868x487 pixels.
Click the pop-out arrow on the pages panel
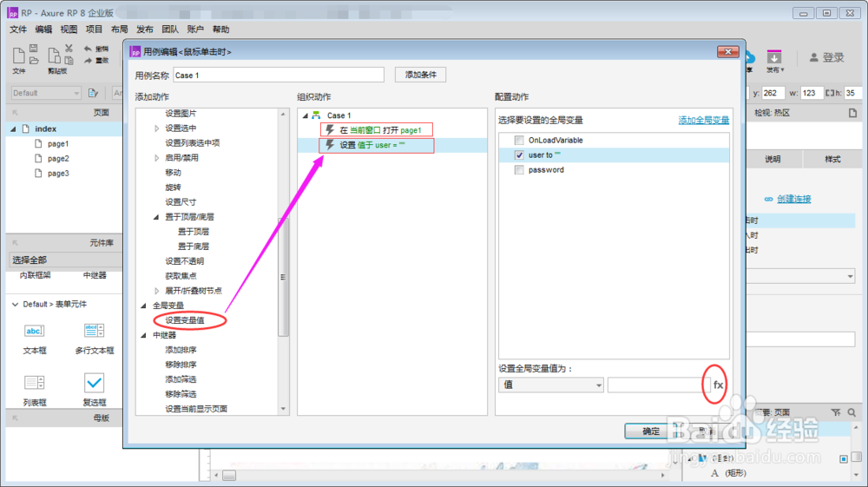click(15, 112)
